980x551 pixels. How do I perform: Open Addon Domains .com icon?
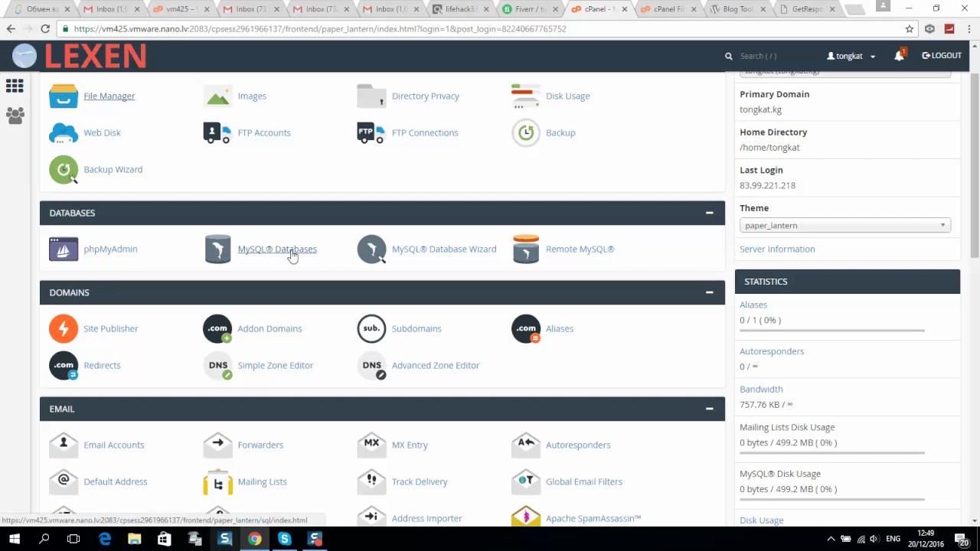(x=217, y=328)
